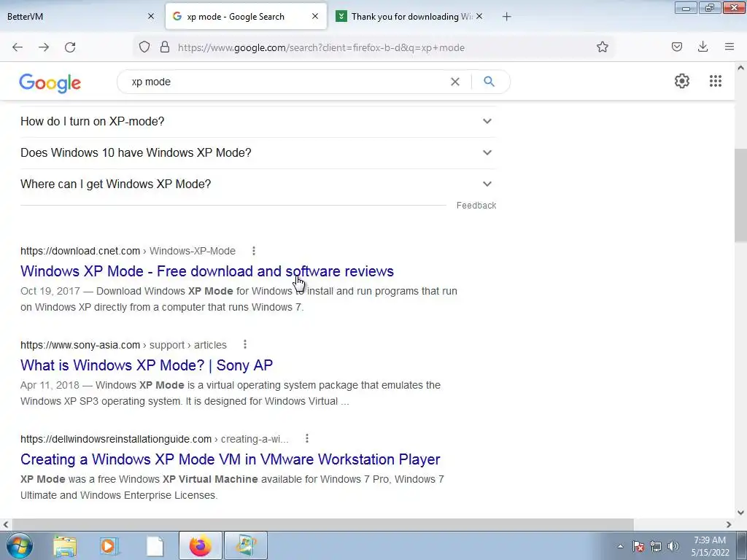The width and height of the screenshot is (747, 560).
Task: Open the options dots beside sony-asia.com result
Action: 245,344
